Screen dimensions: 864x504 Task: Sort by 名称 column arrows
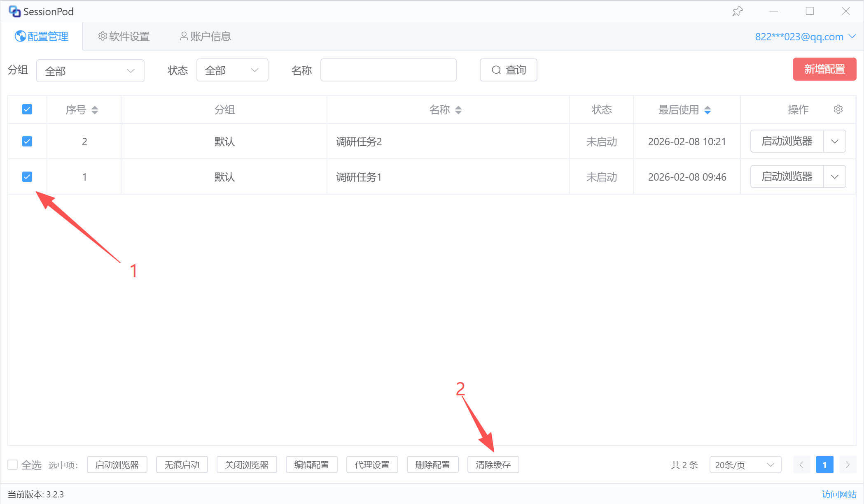pyautogui.click(x=458, y=110)
